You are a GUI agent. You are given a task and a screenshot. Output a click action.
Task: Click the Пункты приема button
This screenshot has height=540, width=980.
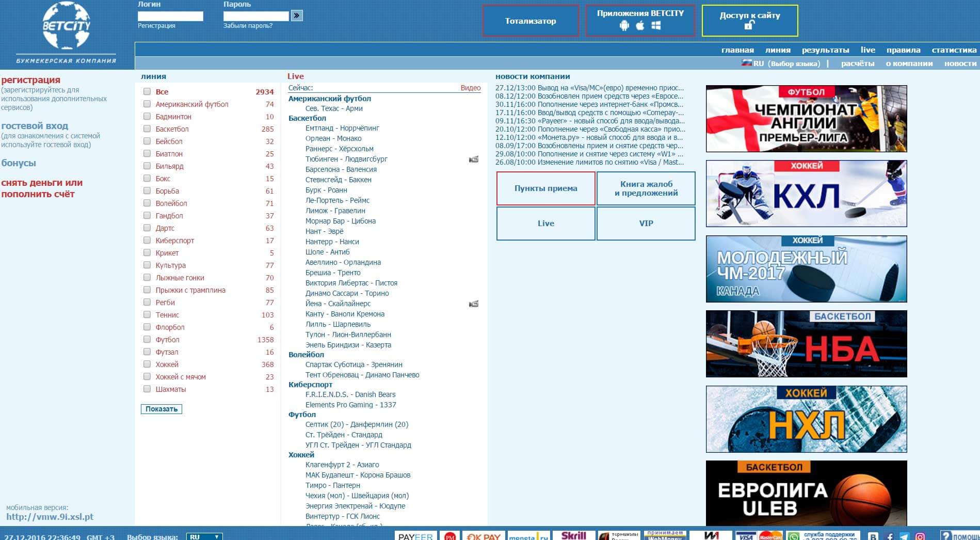[x=545, y=188]
